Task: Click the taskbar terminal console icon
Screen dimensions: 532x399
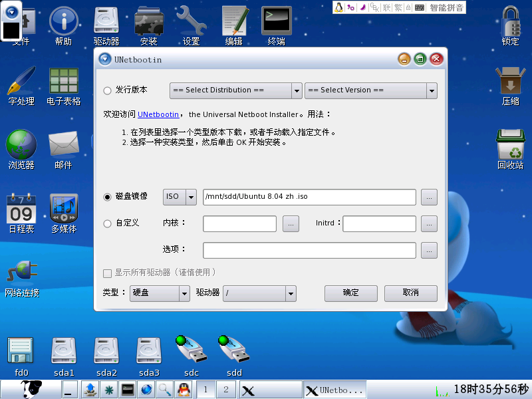Action: pos(128,390)
